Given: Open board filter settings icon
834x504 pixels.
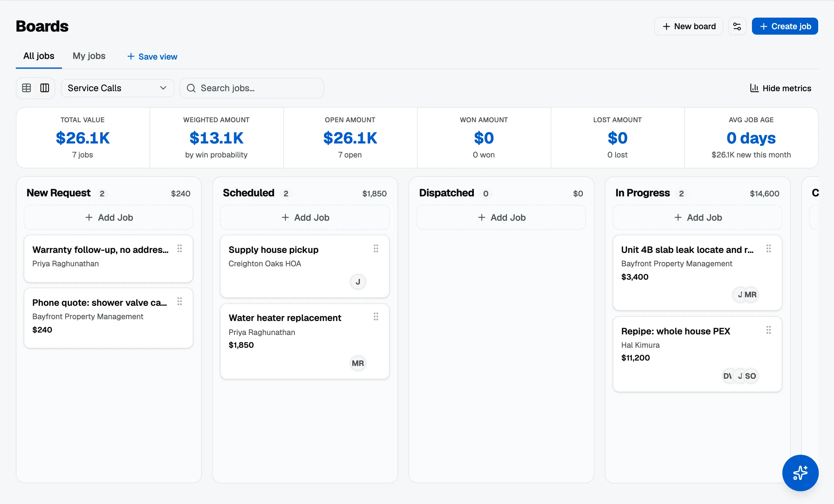Looking at the screenshot, I should tap(737, 26).
